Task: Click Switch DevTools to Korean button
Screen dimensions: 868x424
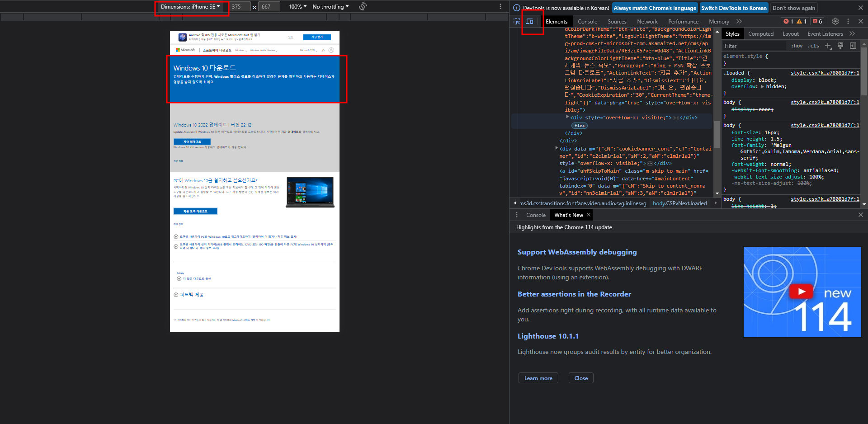Action: [x=734, y=8]
